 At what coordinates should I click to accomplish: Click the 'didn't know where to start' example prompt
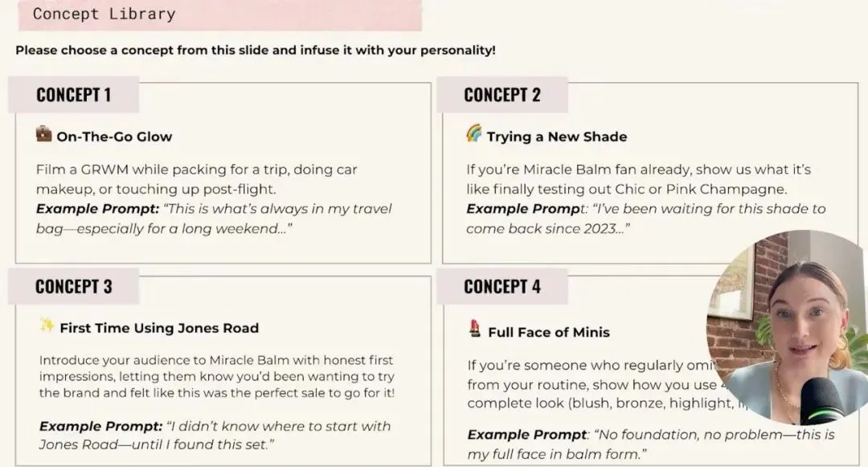coord(215,435)
